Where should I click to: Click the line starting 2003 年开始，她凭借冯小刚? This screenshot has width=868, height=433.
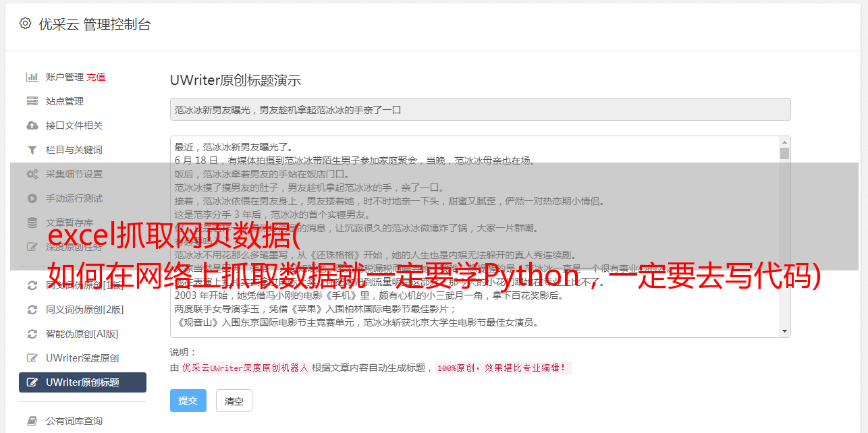tap(370, 295)
